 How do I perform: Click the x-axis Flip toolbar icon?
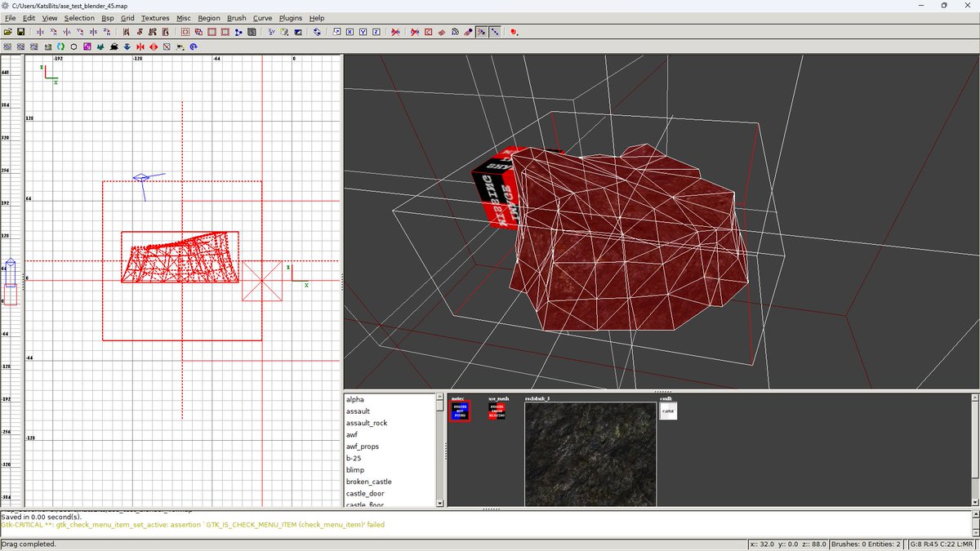pos(40,32)
